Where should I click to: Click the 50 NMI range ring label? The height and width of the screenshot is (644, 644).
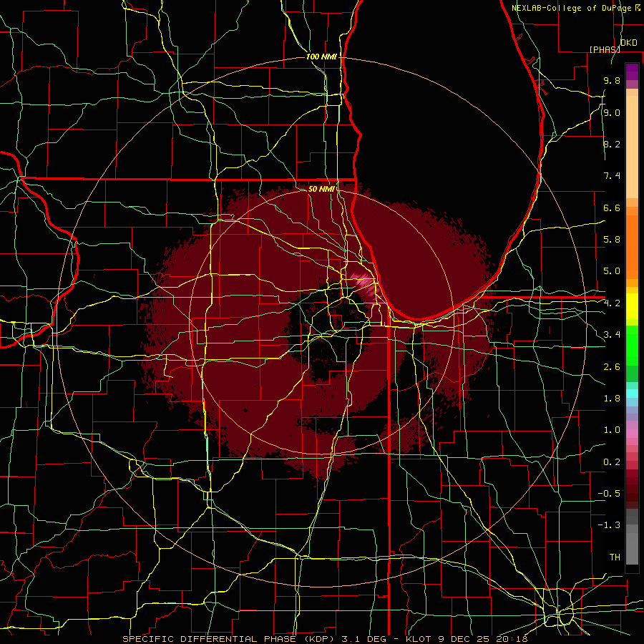click(x=321, y=189)
